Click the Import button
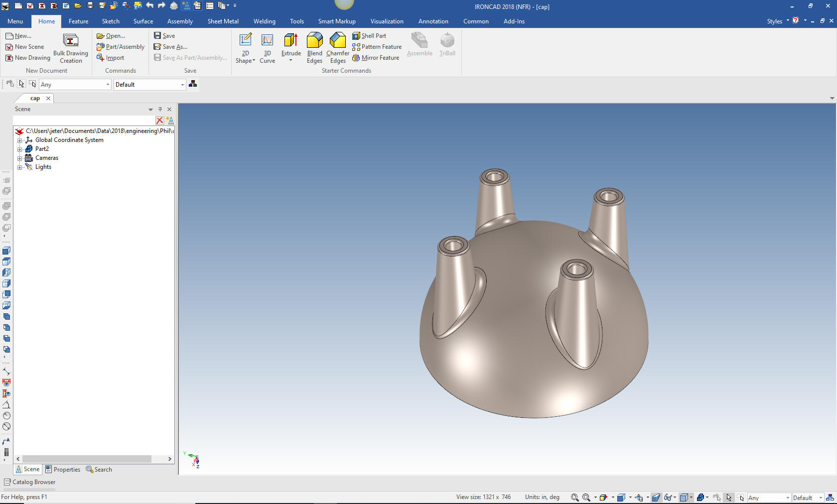Viewport: 837px width, 504px height. point(110,58)
